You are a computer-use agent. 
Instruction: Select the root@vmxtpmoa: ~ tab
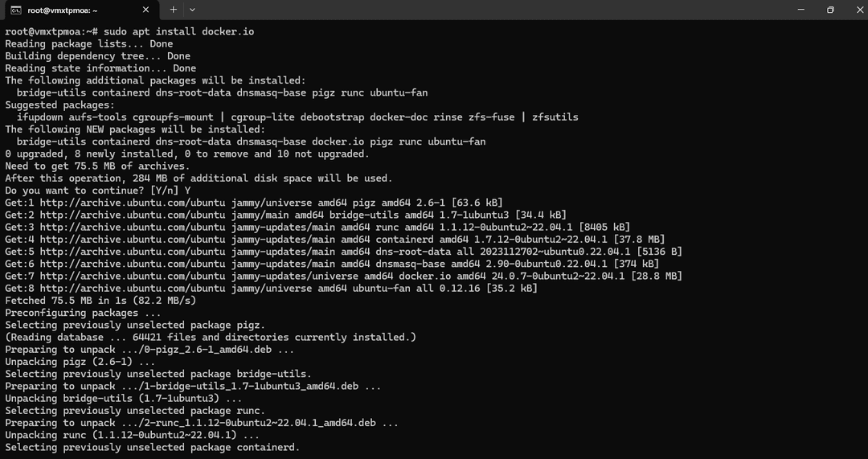coord(80,10)
